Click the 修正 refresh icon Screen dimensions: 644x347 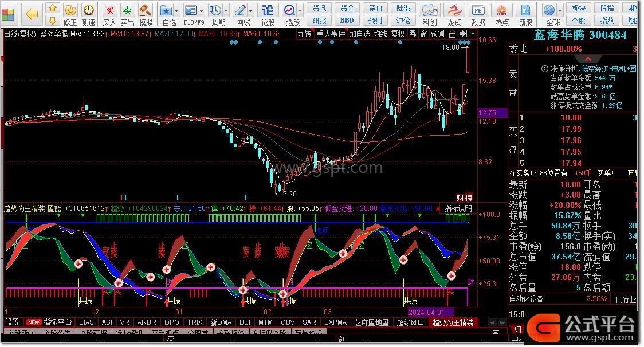pyautogui.click(x=70, y=10)
